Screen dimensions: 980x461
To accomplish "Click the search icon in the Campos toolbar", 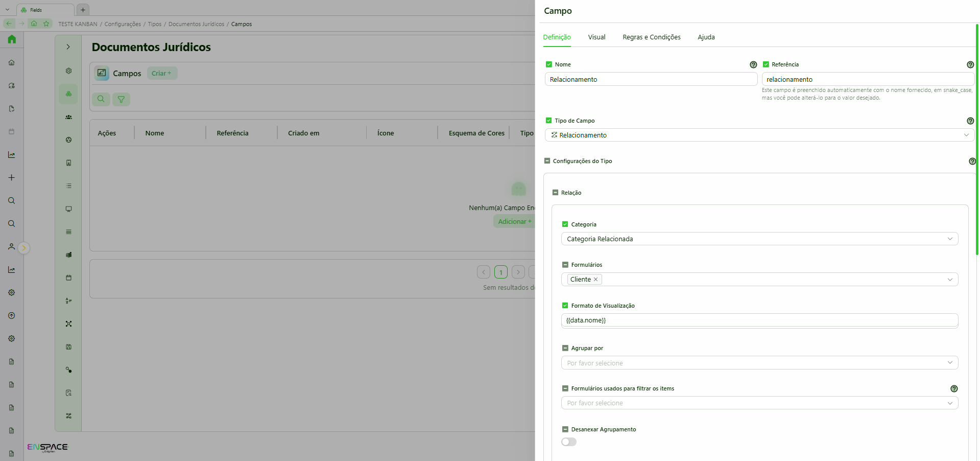I will coord(101,99).
